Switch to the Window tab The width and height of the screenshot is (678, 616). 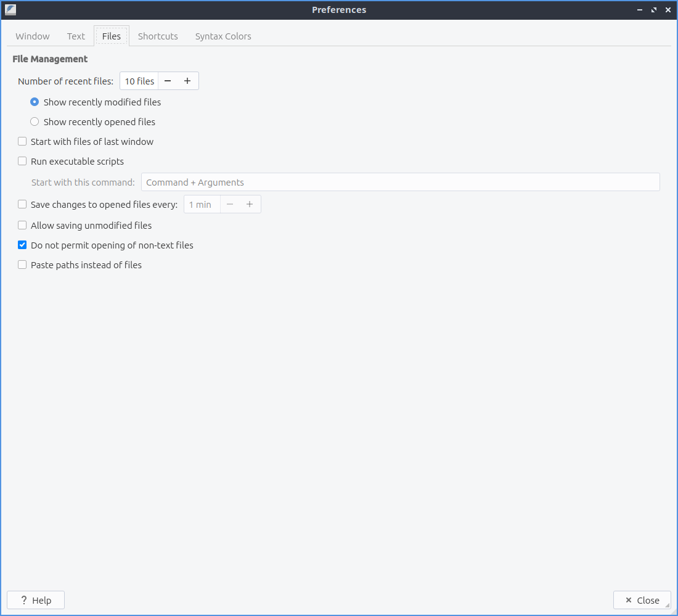pyautogui.click(x=33, y=36)
